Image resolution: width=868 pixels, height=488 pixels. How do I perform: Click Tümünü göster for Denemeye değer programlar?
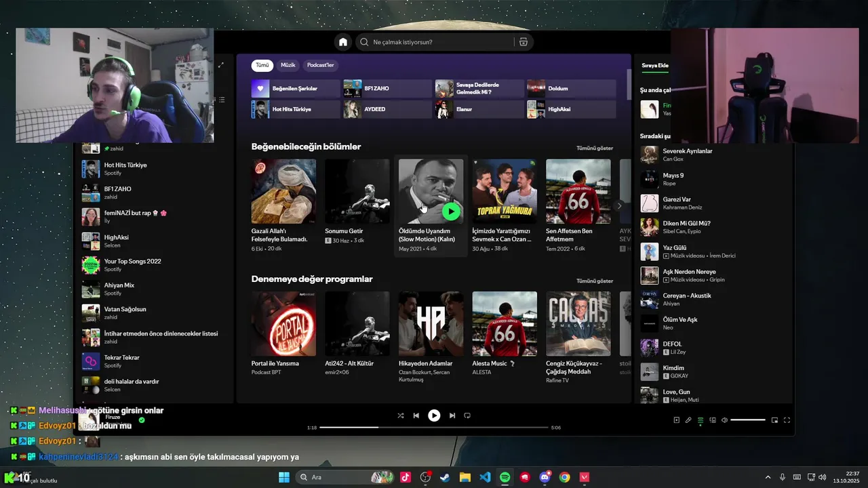[x=595, y=281]
